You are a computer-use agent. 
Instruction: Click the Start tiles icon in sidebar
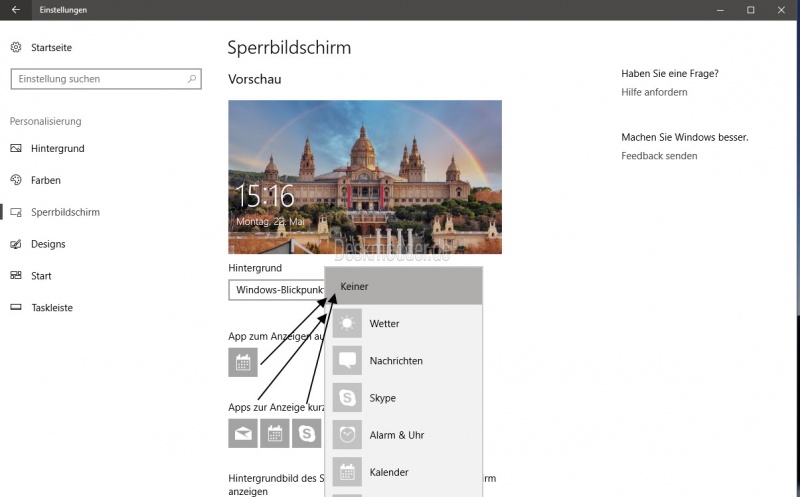click(16, 276)
